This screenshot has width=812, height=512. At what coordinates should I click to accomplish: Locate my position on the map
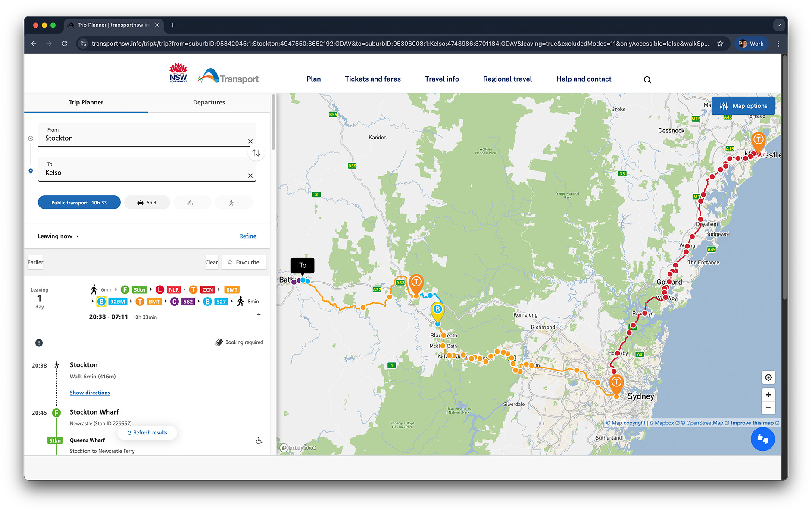768,378
